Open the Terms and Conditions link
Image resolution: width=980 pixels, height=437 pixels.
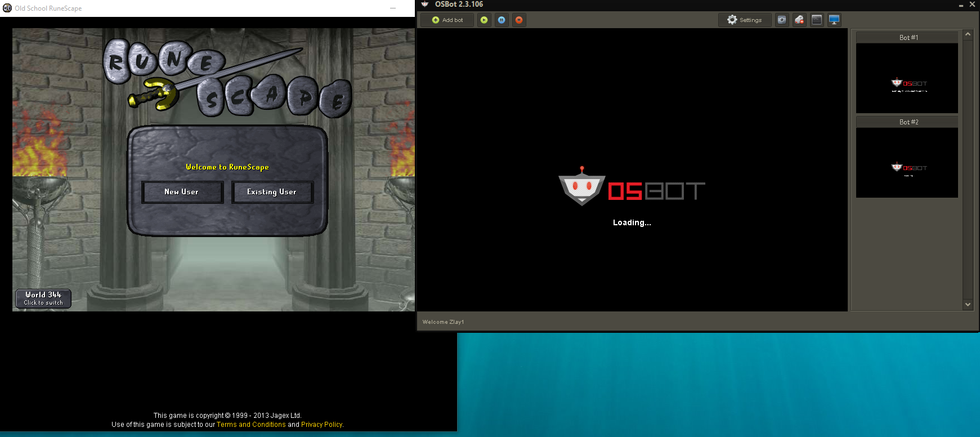[251, 425]
